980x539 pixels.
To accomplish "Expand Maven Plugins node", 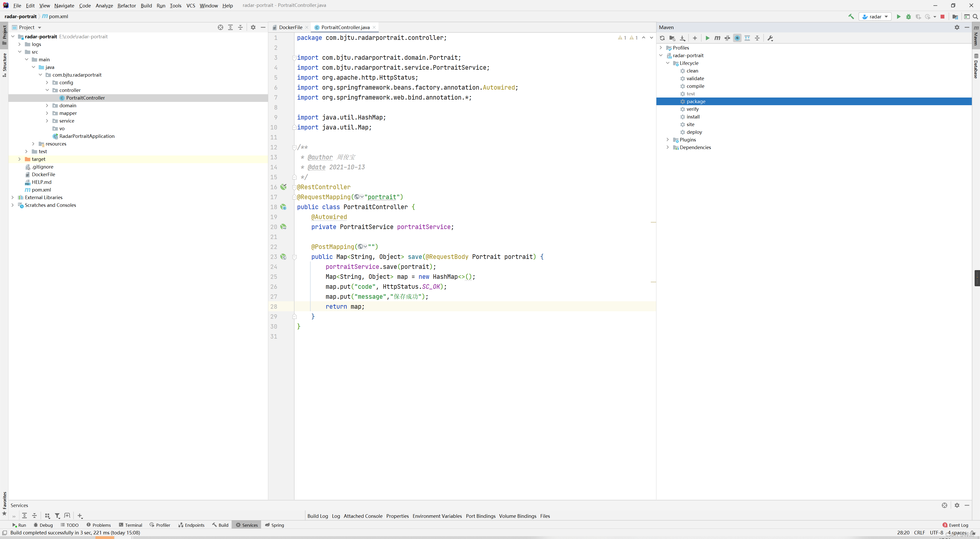I will click(668, 140).
